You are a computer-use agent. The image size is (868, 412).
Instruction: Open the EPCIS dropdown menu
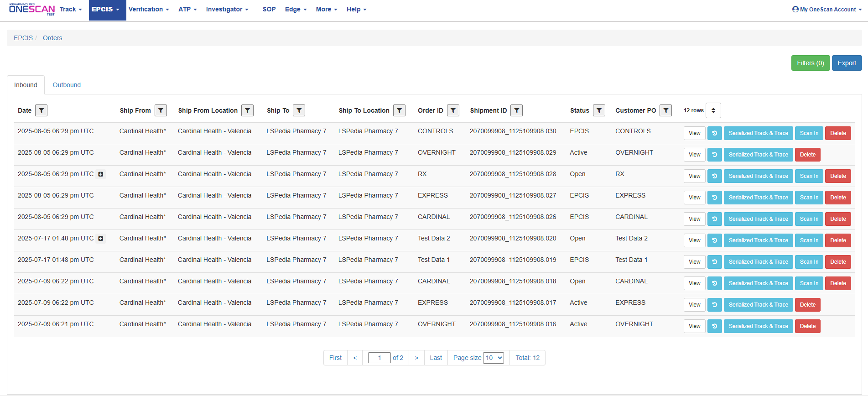pyautogui.click(x=107, y=10)
